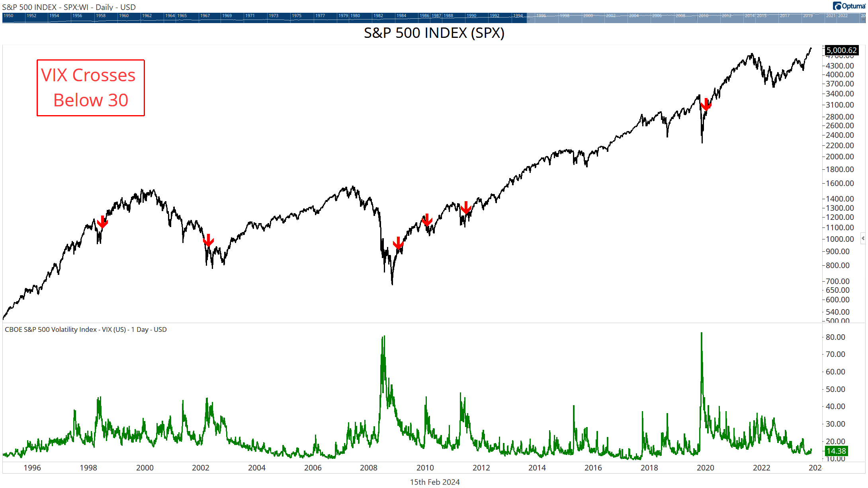The width and height of the screenshot is (868, 488).
Task: Jump to 1950 in the overview timeline strip
Action: pos(8,16)
